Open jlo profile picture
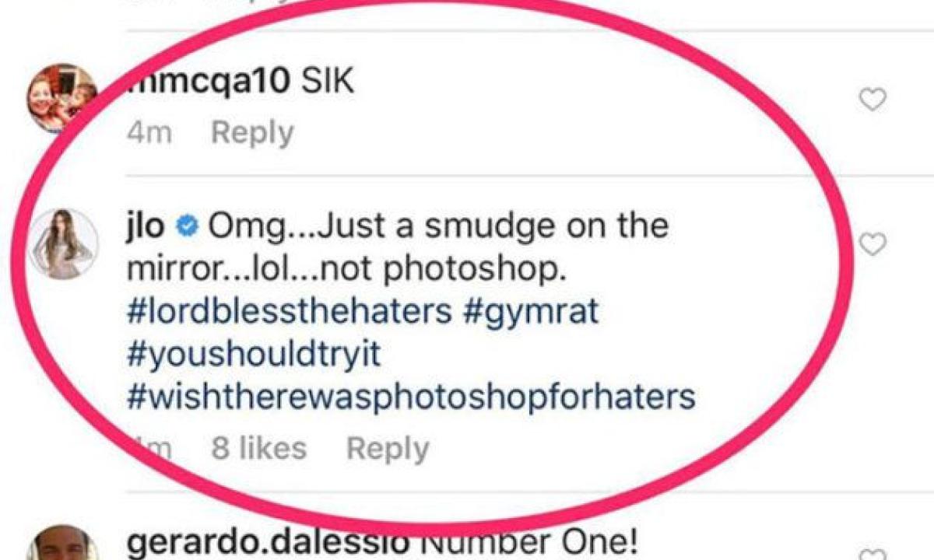 point(64,243)
